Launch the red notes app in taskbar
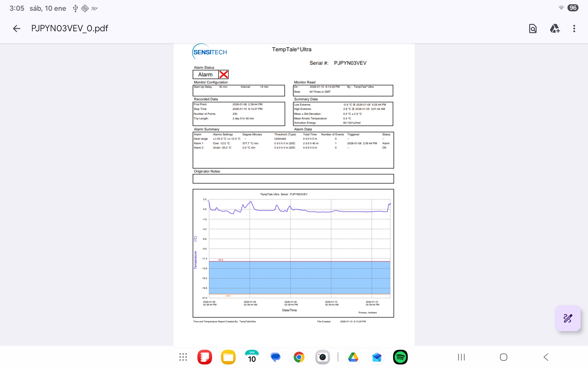 click(x=205, y=357)
